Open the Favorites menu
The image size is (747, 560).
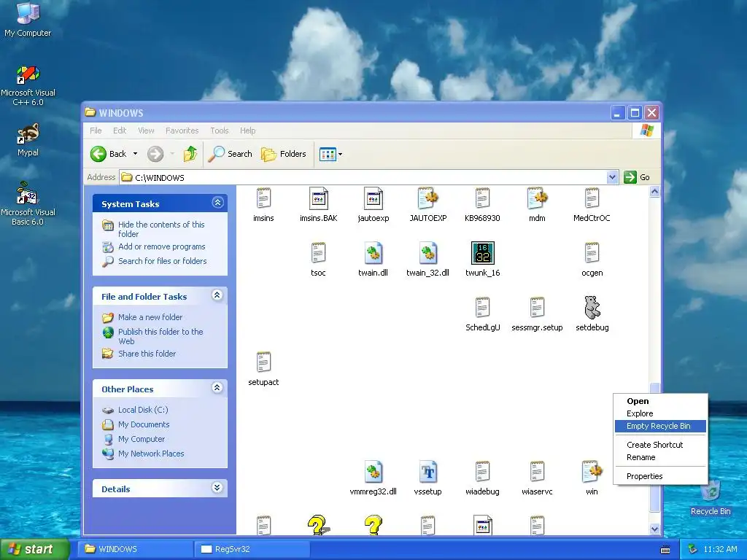click(x=182, y=131)
